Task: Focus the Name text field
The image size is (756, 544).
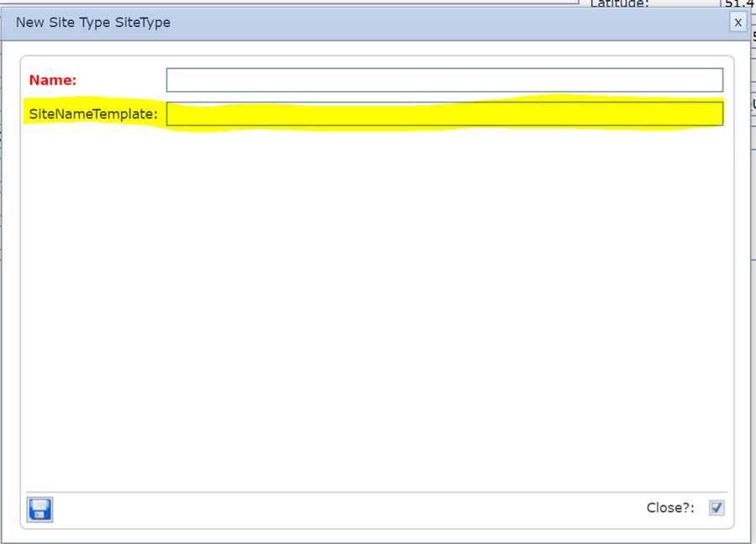Action: point(444,80)
